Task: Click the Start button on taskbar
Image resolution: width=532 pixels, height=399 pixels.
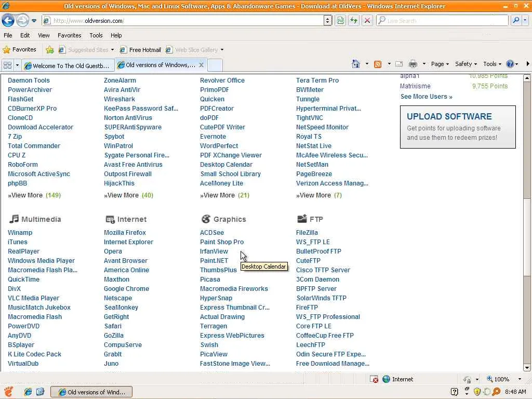Action: 8,392
